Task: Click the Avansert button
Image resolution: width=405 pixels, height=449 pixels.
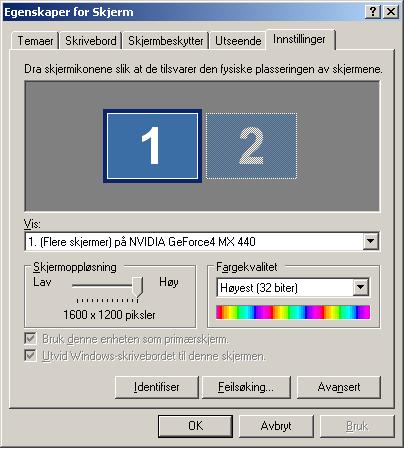Action: tap(339, 387)
